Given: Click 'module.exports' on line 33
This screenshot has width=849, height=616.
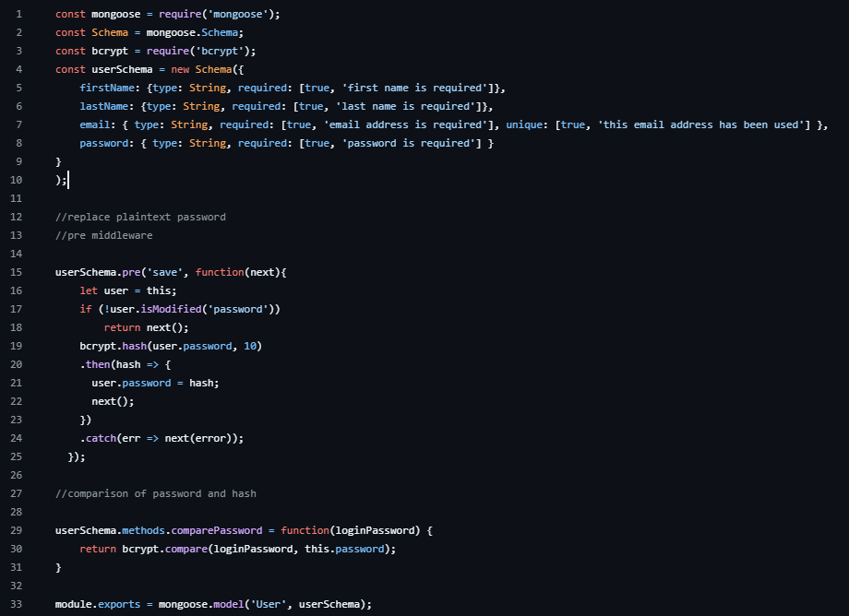Looking at the screenshot, I should [x=98, y=604].
